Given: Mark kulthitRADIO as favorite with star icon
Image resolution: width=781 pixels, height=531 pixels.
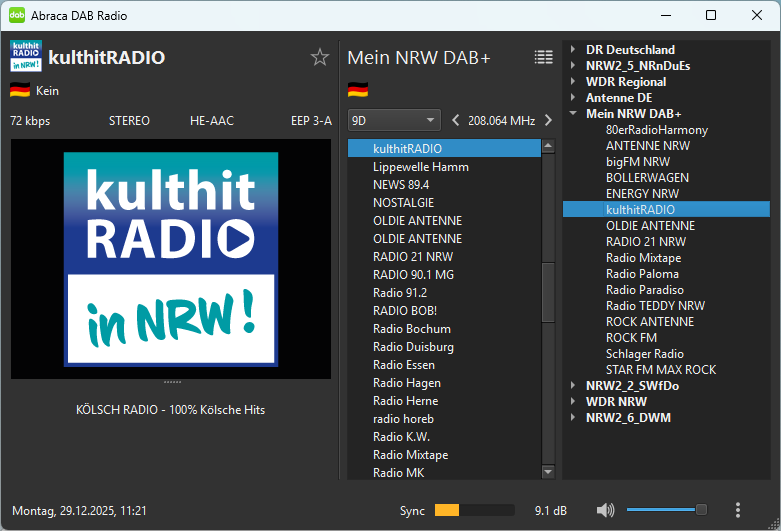Looking at the screenshot, I should [x=320, y=57].
